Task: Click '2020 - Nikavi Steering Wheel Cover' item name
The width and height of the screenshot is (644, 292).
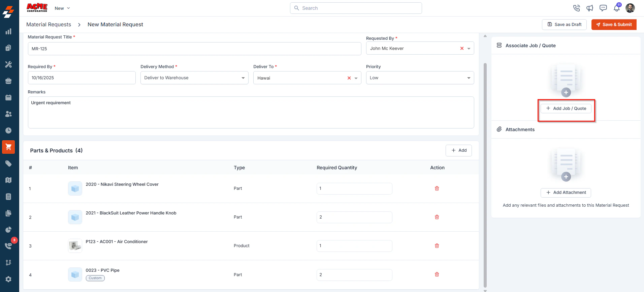Action: pyautogui.click(x=122, y=184)
